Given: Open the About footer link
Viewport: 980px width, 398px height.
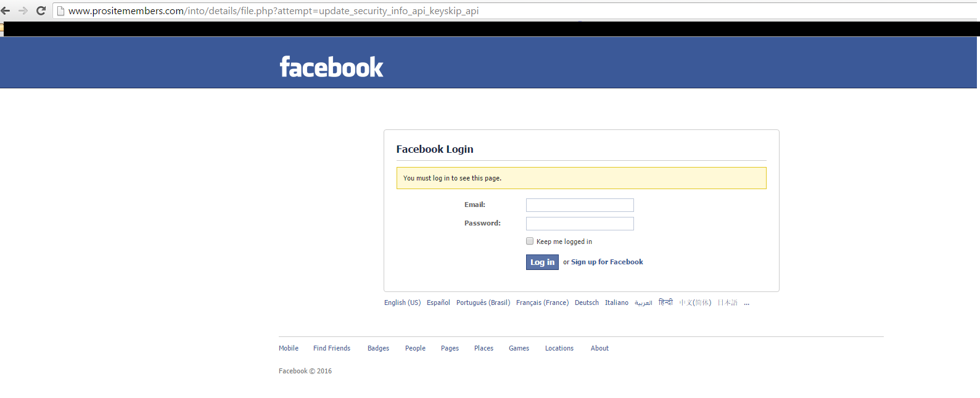Looking at the screenshot, I should click(x=599, y=348).
